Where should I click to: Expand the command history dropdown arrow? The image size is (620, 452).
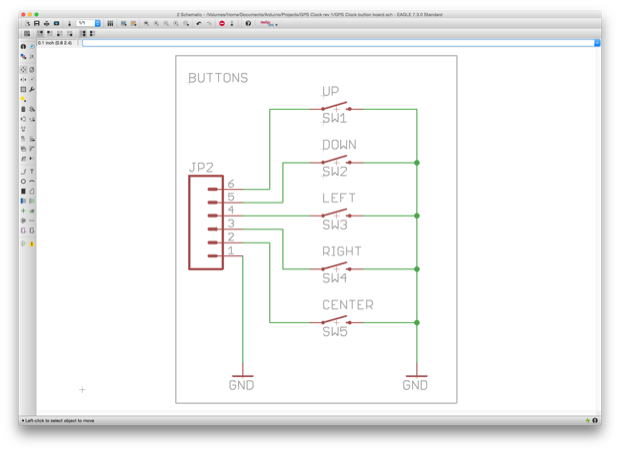pyautogui.click(x=597, y=43)
